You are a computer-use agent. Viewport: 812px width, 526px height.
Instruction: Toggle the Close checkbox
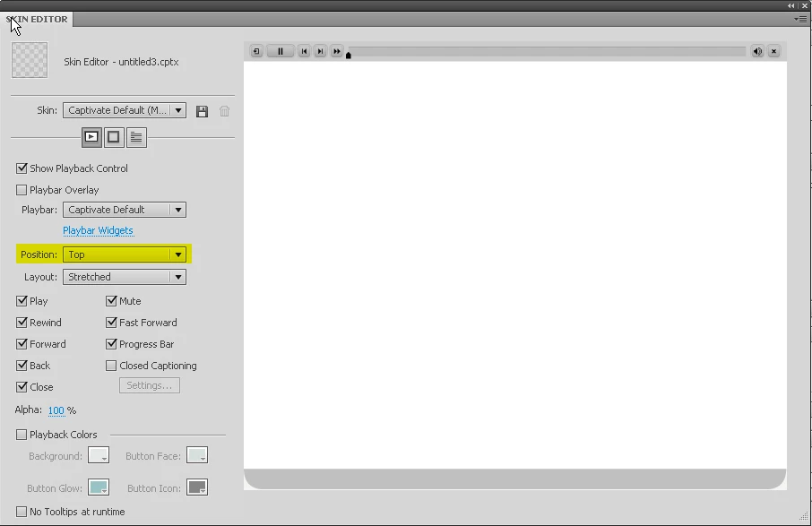point(22,387)
